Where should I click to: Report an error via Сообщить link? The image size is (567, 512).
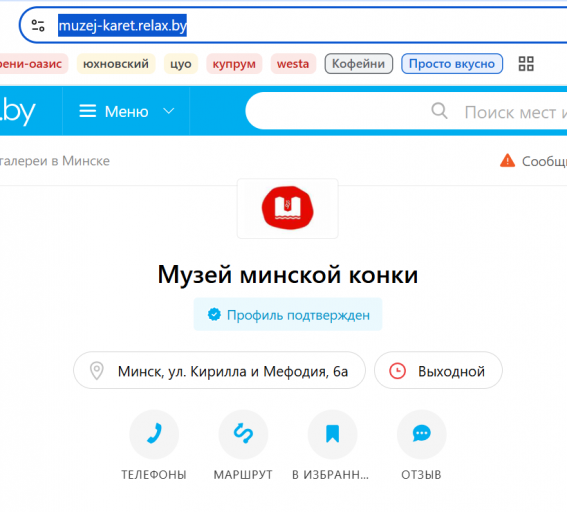click(x=544, y=161)
